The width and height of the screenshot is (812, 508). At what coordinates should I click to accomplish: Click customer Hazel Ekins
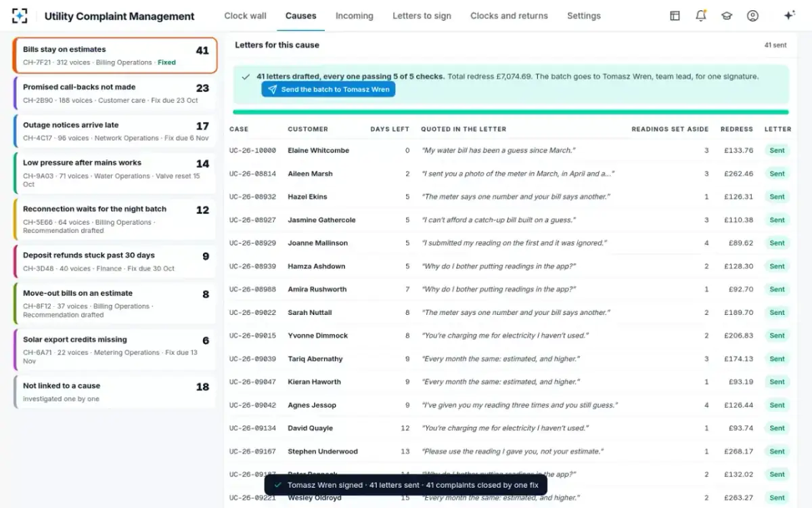coord(307,196)
